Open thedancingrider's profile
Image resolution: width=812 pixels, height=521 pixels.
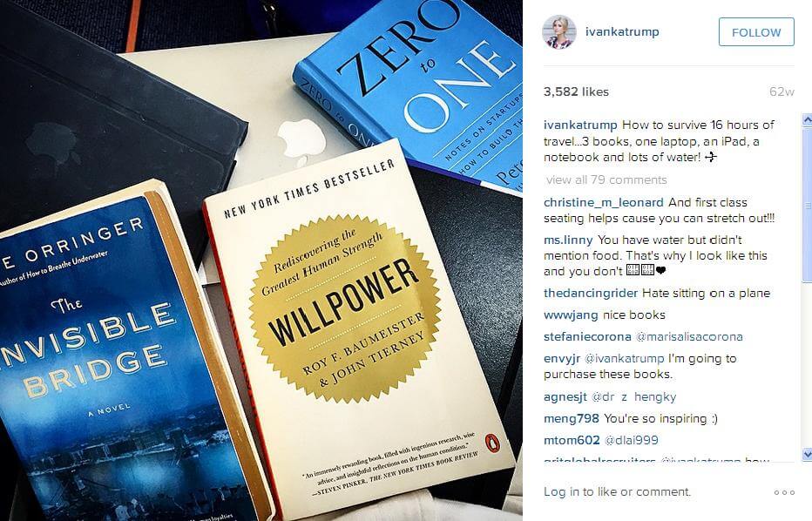point(591,293)
